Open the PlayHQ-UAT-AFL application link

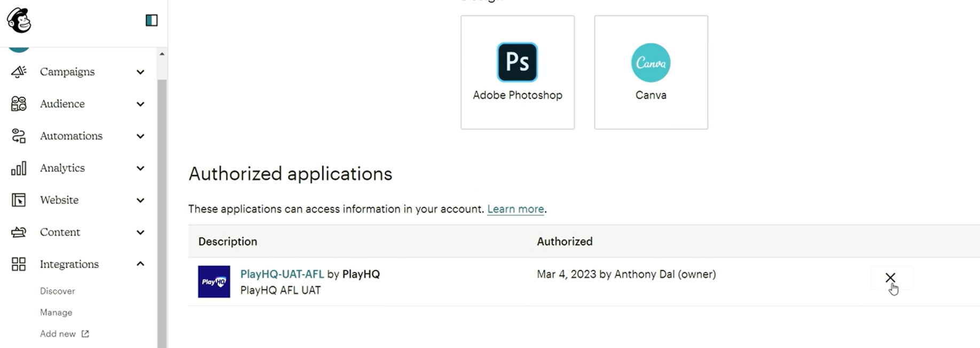click(282, 274)
